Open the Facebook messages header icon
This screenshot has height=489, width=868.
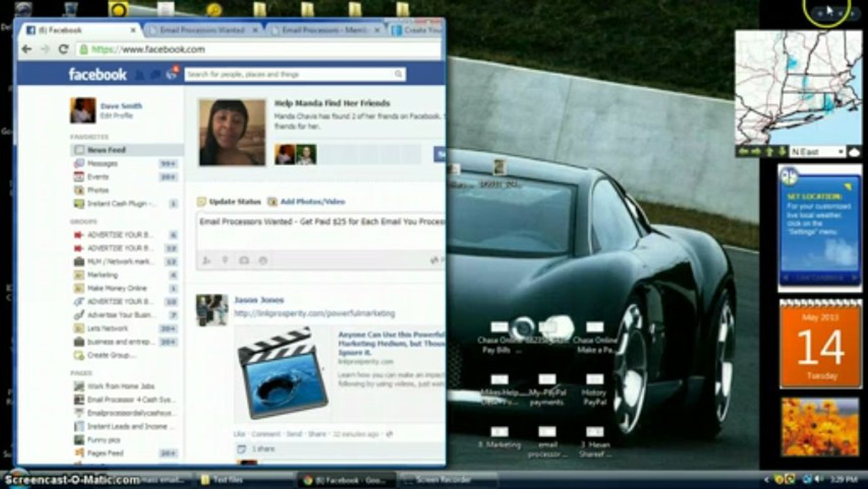[155, 74]
